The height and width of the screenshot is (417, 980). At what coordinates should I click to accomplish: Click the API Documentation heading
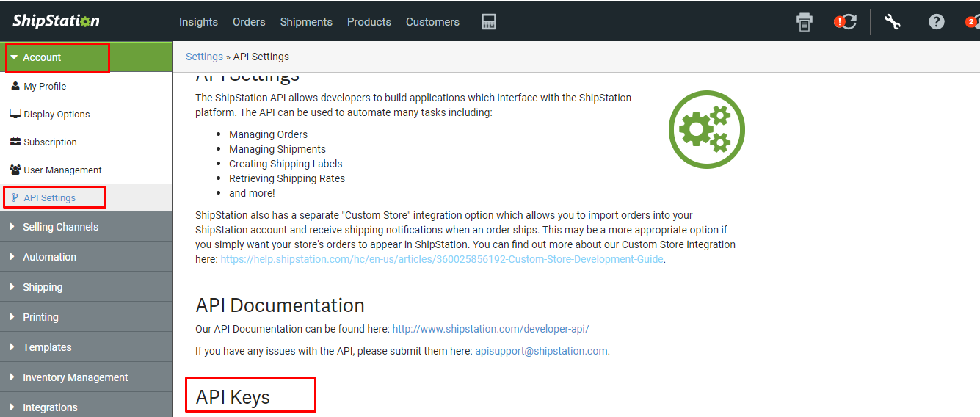280,305
